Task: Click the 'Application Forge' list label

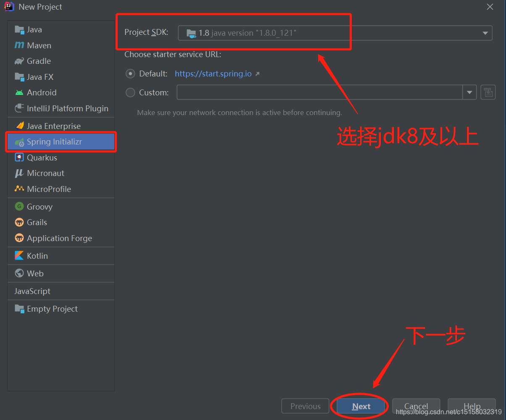Action: (x=60, y=238)
